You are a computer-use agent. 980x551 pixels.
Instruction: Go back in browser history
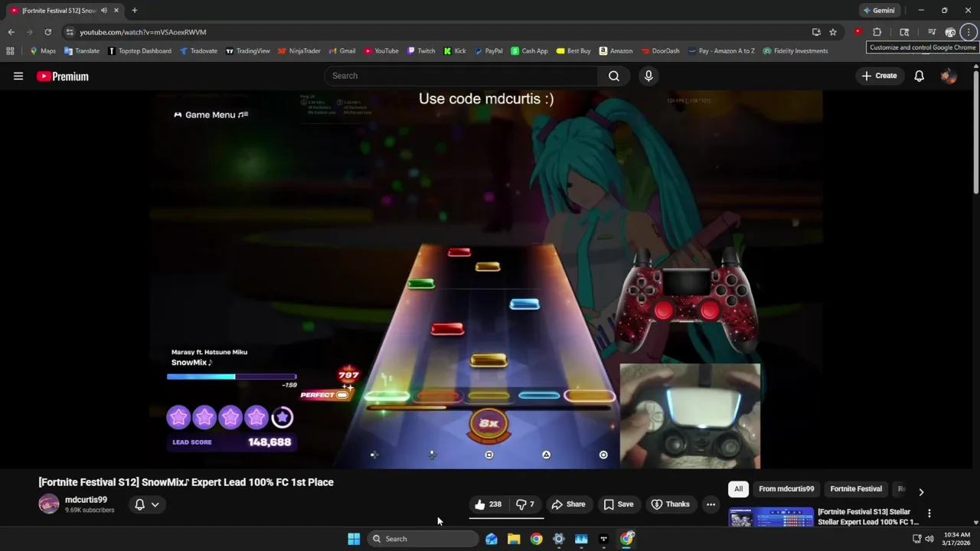(11, 32)
